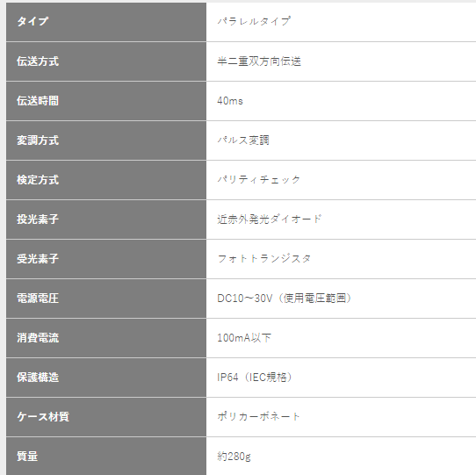Select the パラレルタイプ value text
Image resolution: width=476 pixels, height=475 pixels.
254,21
